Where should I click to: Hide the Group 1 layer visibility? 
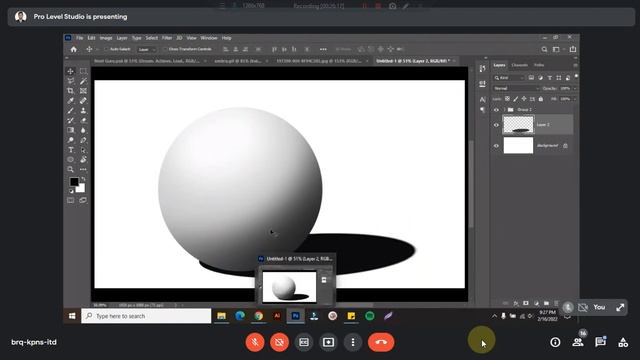tap(496, 110)
